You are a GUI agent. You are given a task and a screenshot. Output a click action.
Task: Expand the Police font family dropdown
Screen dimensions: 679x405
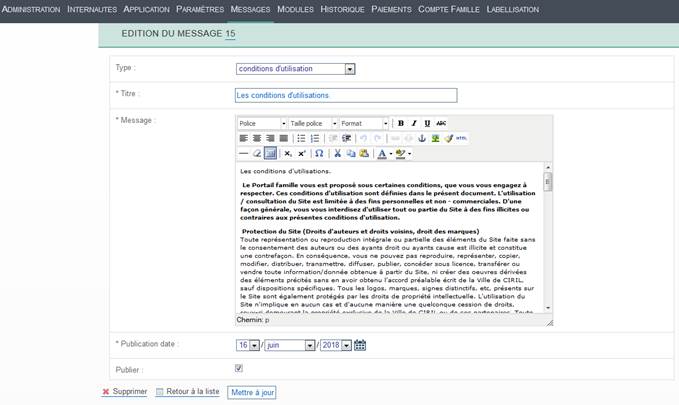click(x=261, y=123)
